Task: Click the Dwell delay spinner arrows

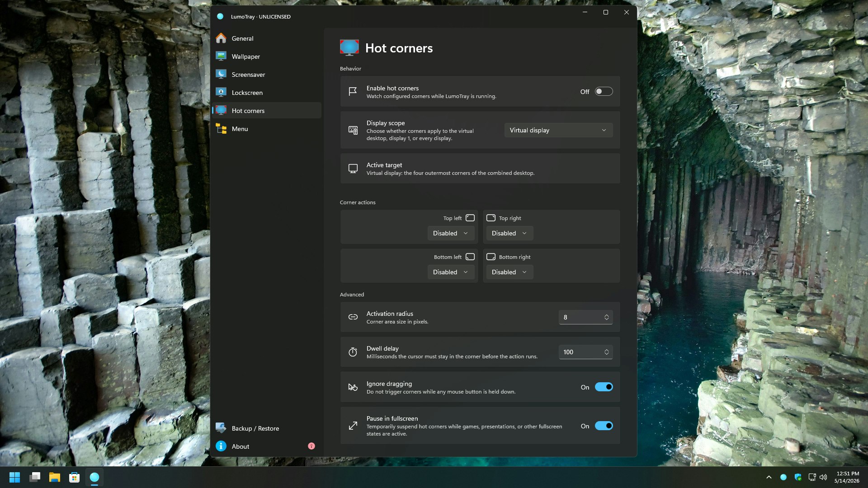Action: point(607,352)
